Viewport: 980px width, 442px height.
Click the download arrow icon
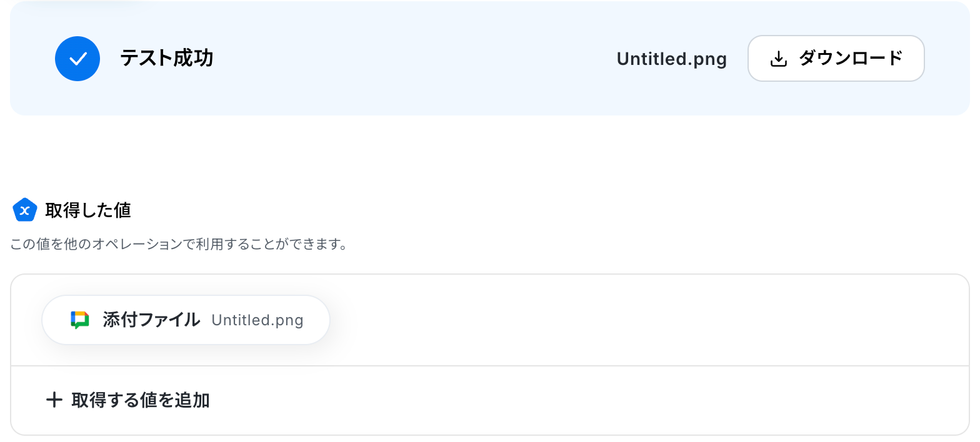(778, 59)
